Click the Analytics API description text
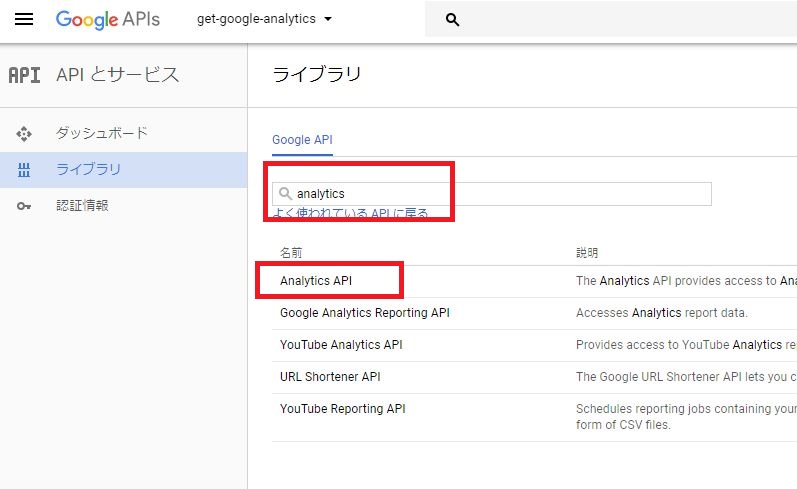 (686, 281)
